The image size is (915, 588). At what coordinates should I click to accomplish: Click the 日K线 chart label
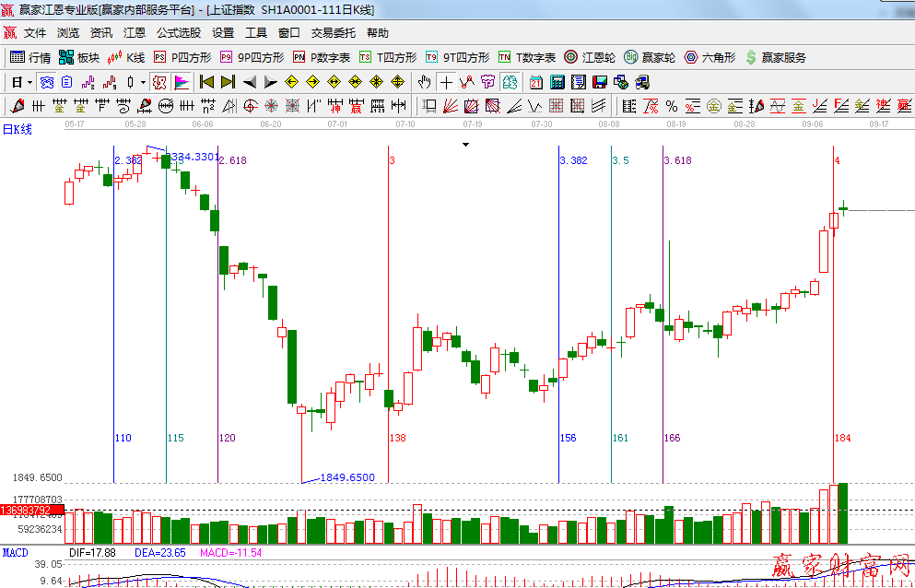(17, 129)
